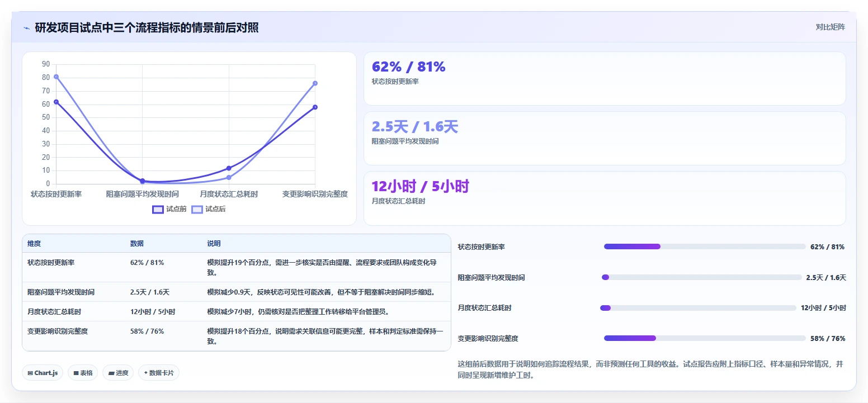Click the 状态按时更新率 label in progress list
This screenshot has height=403, width=868.
(482, 246)
